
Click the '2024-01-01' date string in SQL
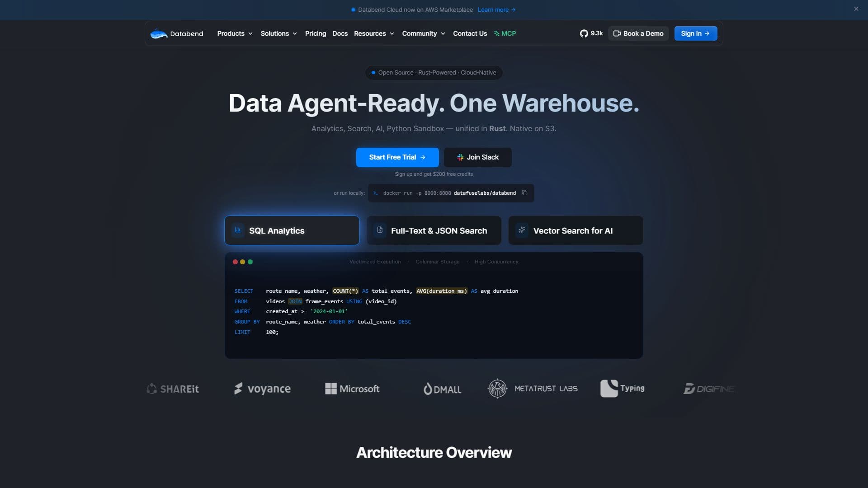[x=329, y=311]
